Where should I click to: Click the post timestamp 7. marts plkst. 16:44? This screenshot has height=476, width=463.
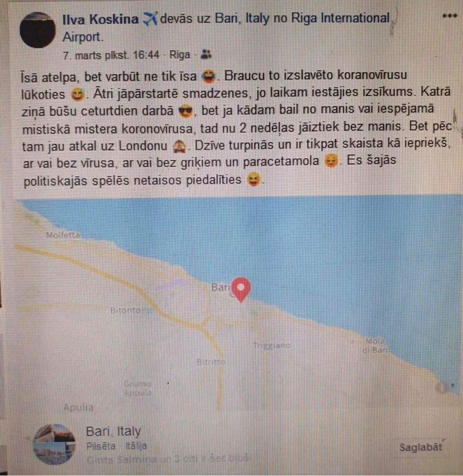111,55
